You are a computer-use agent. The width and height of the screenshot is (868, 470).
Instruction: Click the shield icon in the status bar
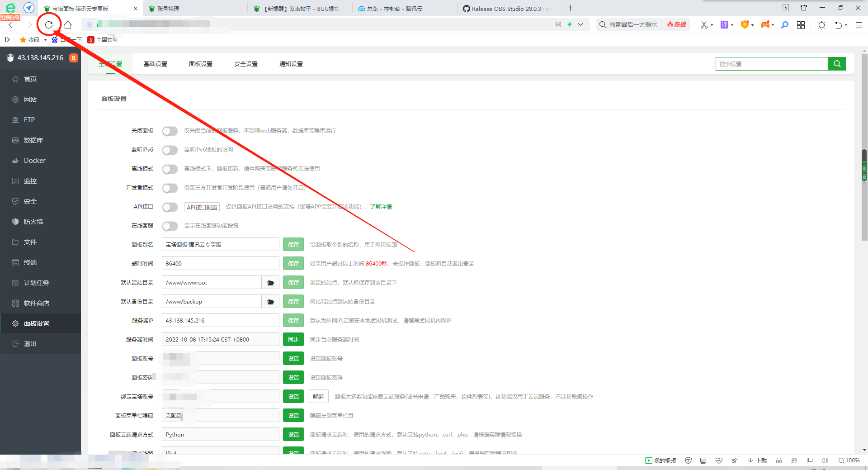(688, 461)
